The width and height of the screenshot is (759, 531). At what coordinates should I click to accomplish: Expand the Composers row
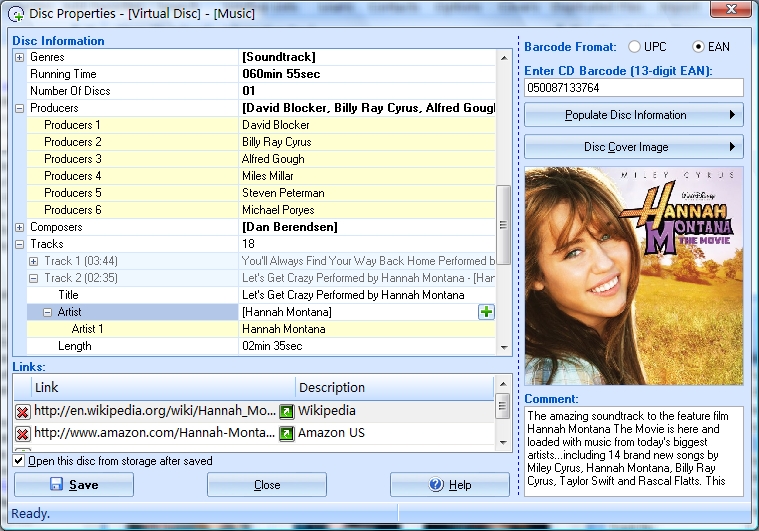pos(19,228)
